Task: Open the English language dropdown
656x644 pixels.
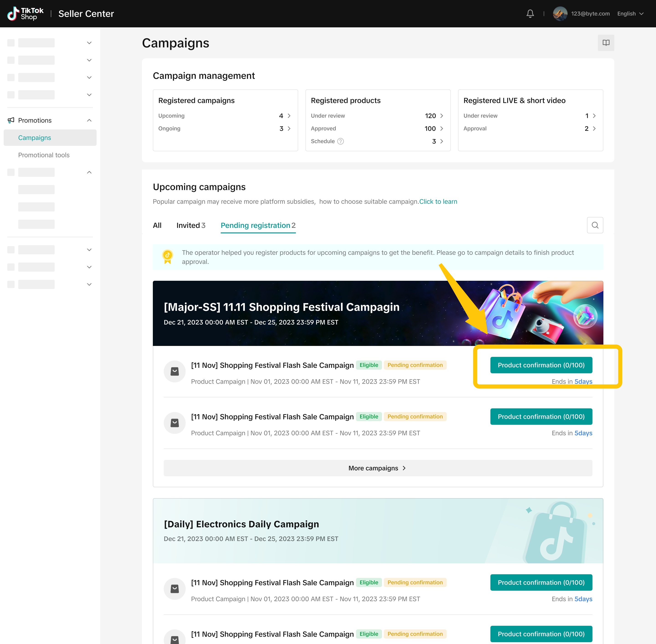Action: tap(630, 13)
